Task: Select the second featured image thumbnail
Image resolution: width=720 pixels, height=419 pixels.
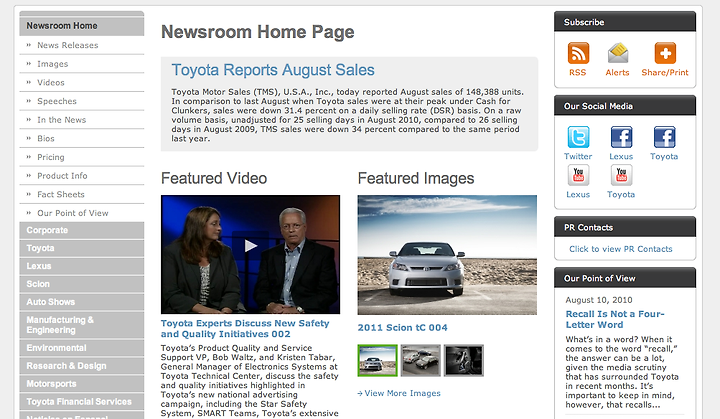Action: pos(421,361)
